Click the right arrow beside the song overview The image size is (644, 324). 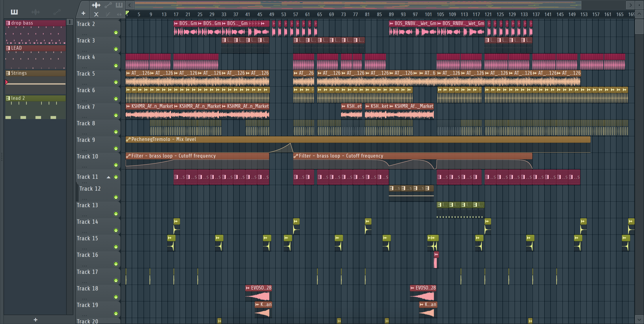coord(631,5)
